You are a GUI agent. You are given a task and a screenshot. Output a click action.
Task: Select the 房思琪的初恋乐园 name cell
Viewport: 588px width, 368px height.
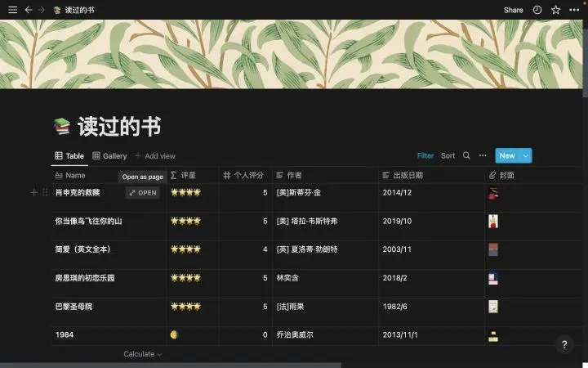(109, 284)
